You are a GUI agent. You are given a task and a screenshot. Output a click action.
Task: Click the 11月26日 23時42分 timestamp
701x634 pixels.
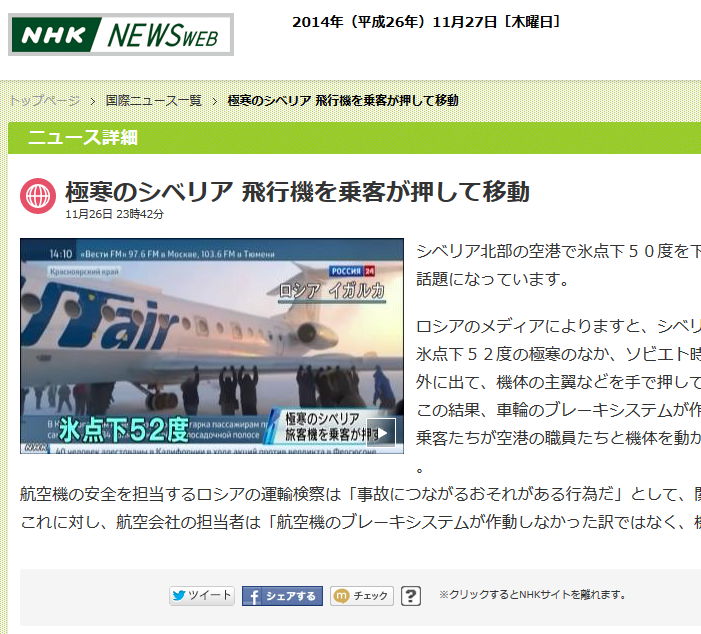(x=114, y=214)
